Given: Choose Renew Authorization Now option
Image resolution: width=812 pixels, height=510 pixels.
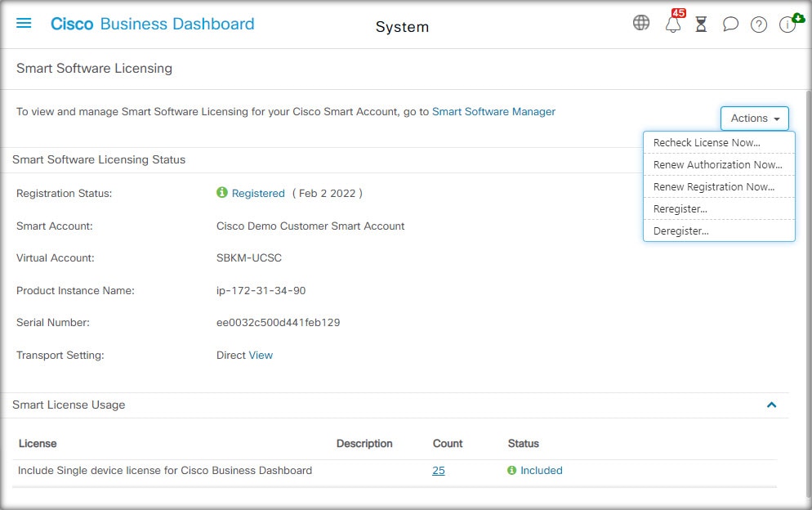Looking at the screenshot, I should [x=718, y=164].
